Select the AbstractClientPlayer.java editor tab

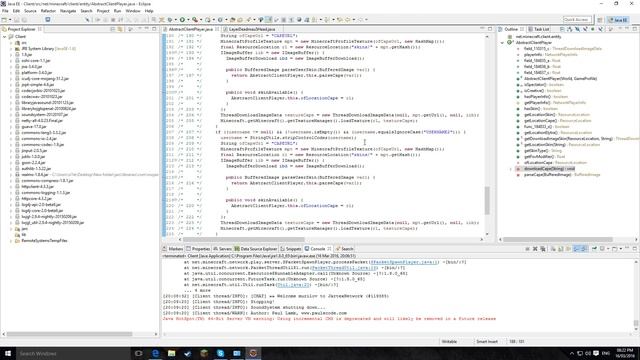point(191,29)
